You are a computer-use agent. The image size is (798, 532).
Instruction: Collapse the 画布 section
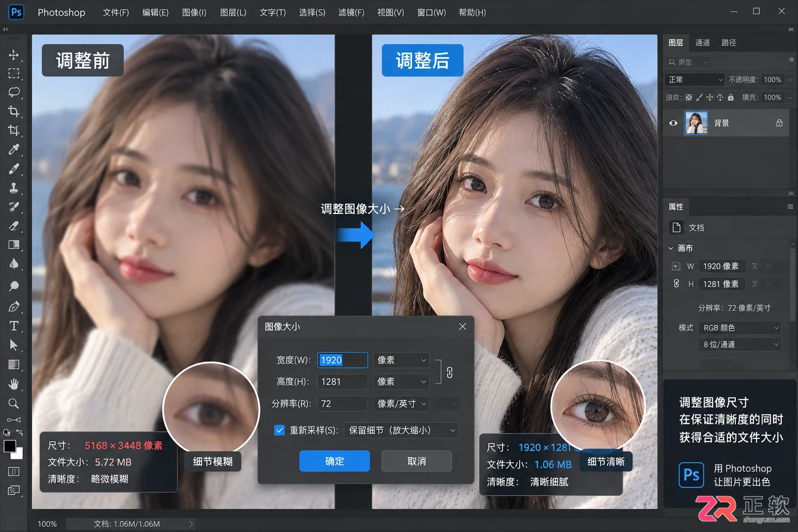coord(671,248)
